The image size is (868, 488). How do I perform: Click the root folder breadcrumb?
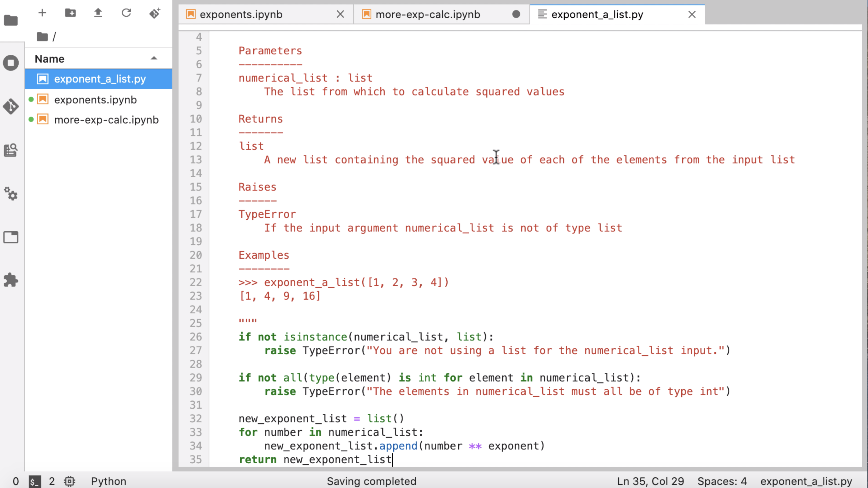click(42, 36)
